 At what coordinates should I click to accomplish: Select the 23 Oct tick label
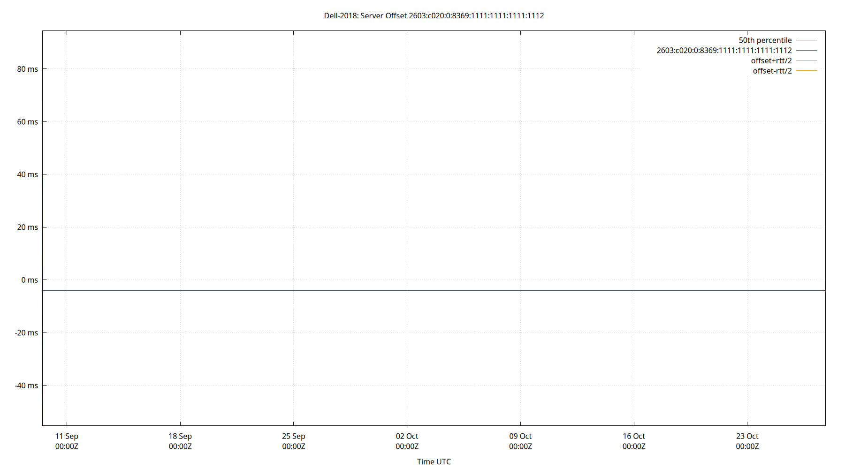747,441
